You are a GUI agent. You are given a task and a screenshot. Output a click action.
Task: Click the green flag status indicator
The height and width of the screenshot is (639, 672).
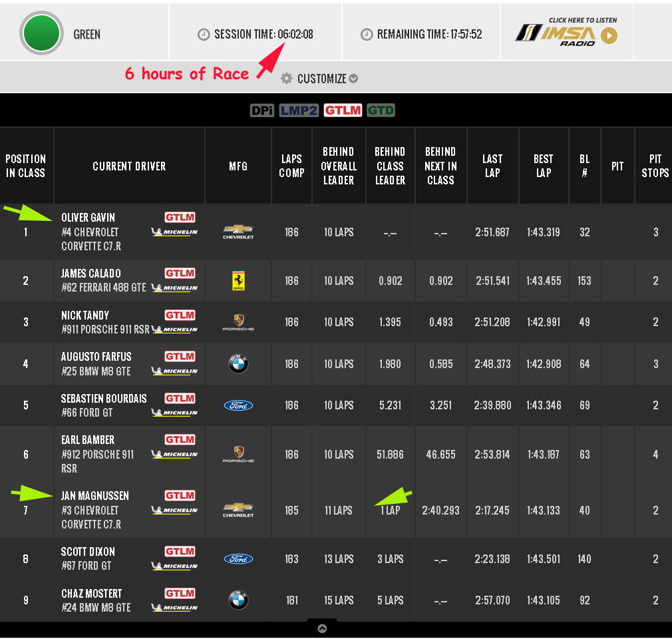point(41,33)
